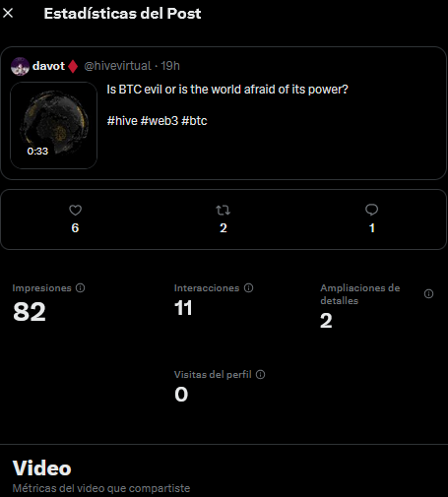Close the Estadísticas del Post panel
This screenshot has height=497, width=448.
click(8, 13)
